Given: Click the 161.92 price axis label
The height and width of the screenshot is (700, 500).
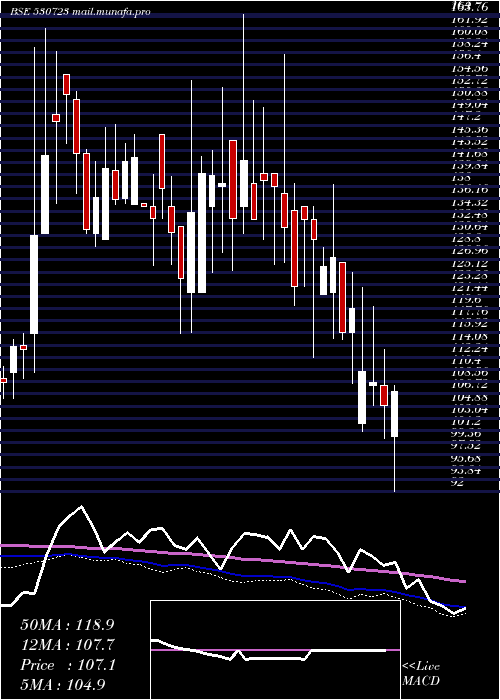Looking at the screenshot, I should [x=471, y=20].
